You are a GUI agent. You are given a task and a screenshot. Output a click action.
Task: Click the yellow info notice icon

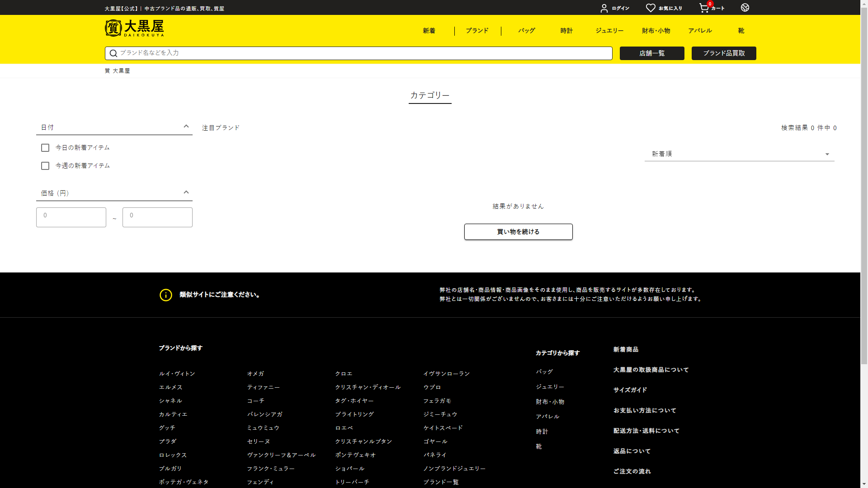click(x=166, y=295)
